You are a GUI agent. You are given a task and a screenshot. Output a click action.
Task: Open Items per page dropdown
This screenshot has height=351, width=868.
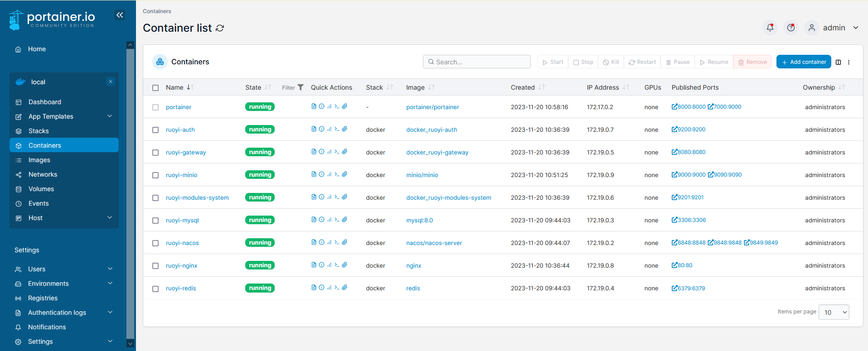click(834, 312)
